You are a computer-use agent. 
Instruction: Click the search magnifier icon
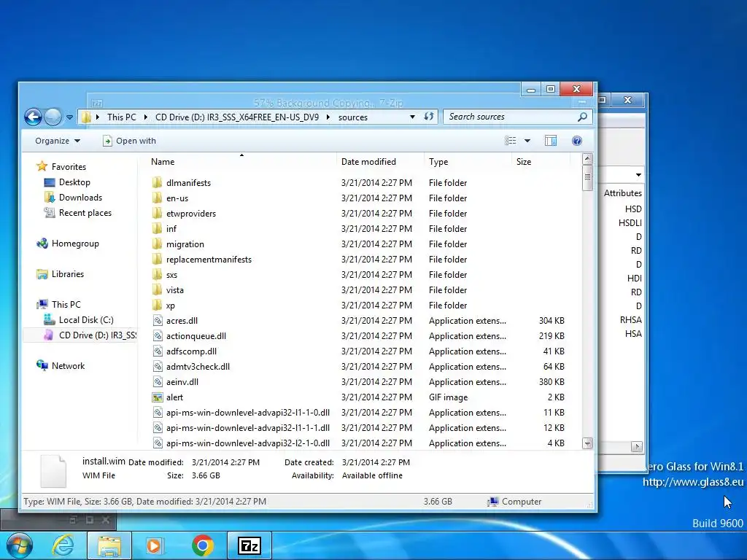(582, 117)
